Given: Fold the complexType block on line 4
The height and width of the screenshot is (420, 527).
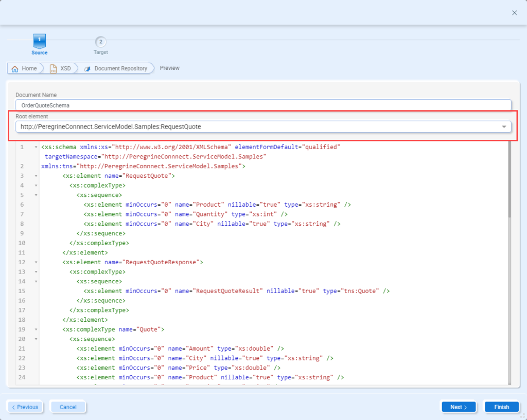Looking at the screenshot, I should click(36, 186).
